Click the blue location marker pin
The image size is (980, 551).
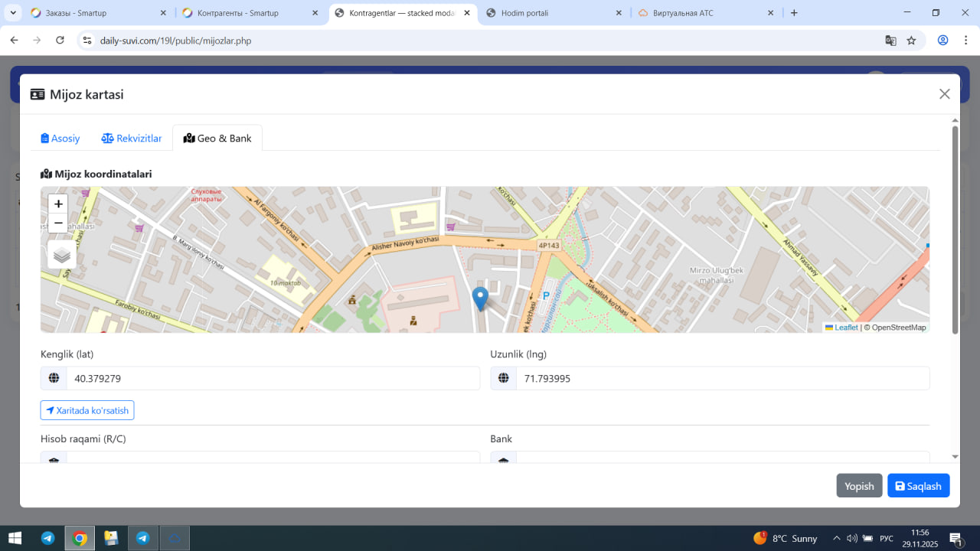tap(480, 298)
